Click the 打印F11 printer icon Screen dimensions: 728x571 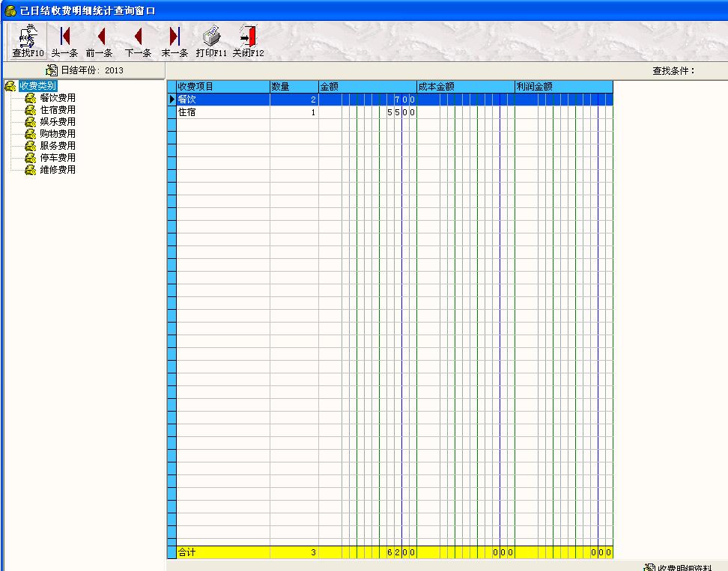[x=211, y=41]
